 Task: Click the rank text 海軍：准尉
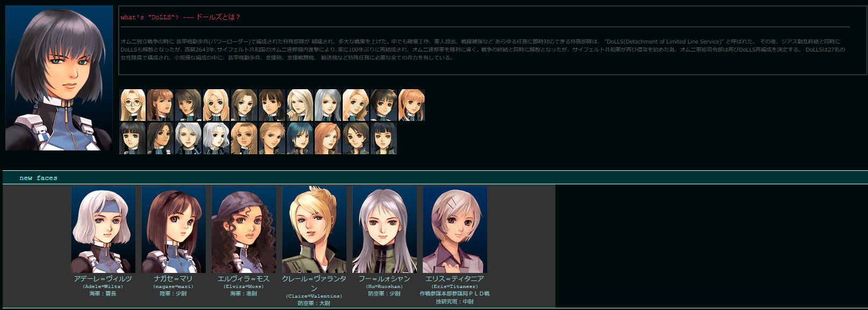click(244, 294)
